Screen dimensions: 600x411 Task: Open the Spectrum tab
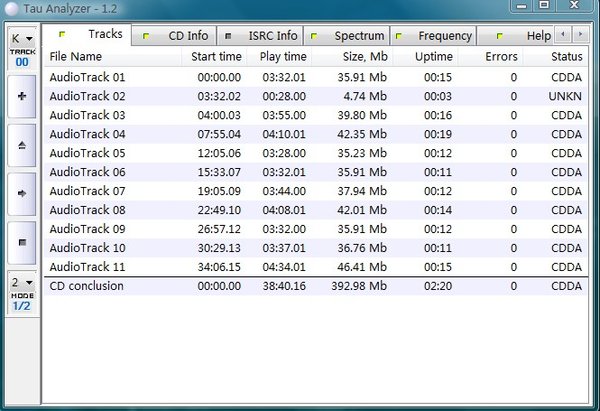point(347,36)
